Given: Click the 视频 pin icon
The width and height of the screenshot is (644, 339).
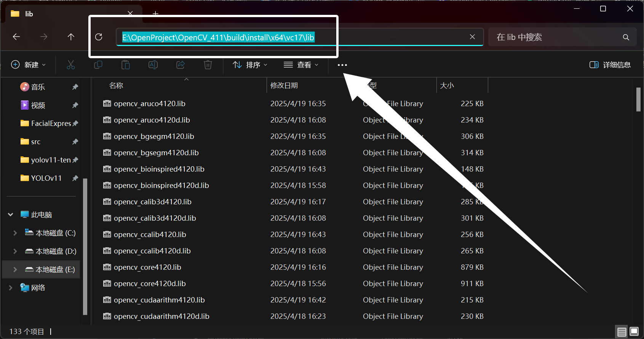Looking at the screenshot, I should 75,105.
